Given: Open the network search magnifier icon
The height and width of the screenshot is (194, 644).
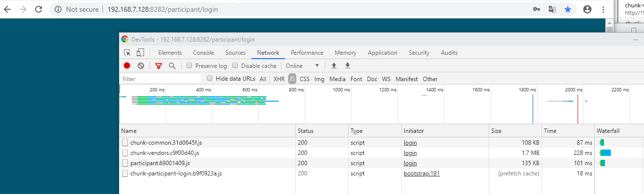Looking at the screenshot, I should coord(172,65).
